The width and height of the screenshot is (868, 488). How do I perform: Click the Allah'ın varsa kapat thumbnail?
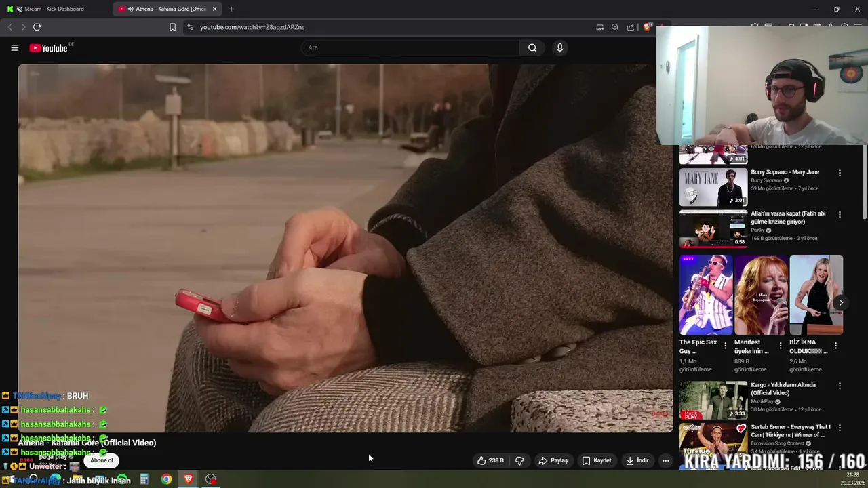click(713, 229)
